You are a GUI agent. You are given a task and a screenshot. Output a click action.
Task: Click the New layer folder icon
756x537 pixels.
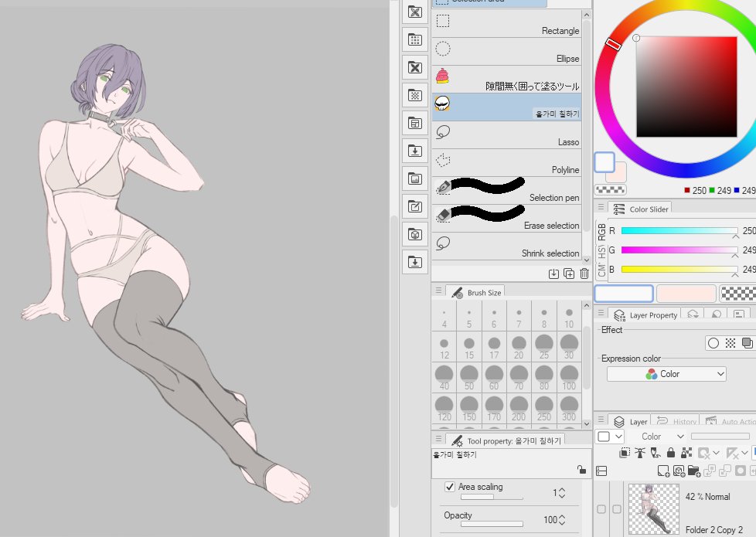694,471
